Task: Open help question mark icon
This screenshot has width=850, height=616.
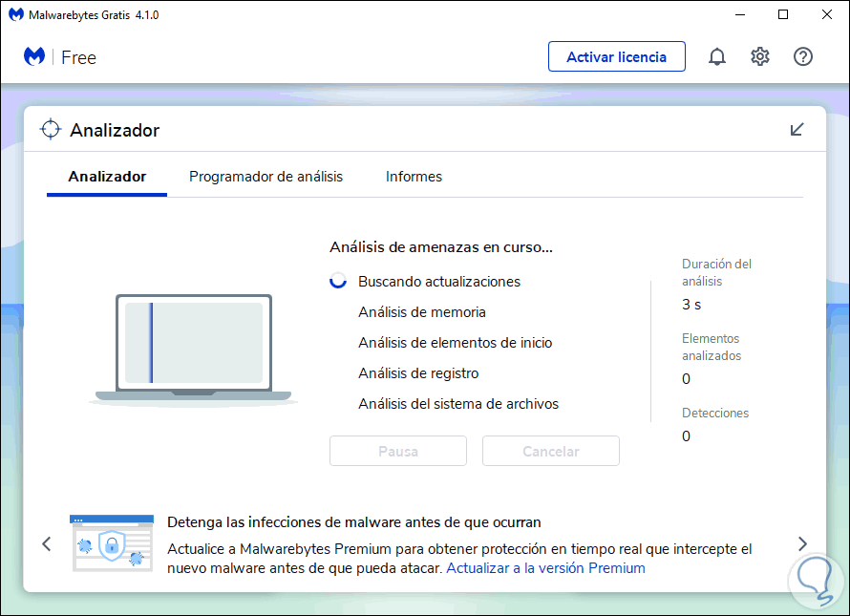Action: [x=803, y=56]
